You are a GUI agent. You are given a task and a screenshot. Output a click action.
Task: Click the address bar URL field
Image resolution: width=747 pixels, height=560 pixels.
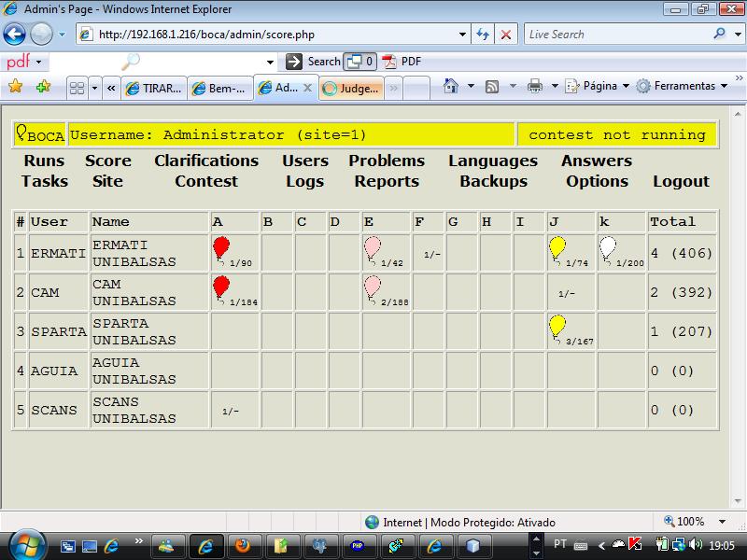(x=275, y=35)
